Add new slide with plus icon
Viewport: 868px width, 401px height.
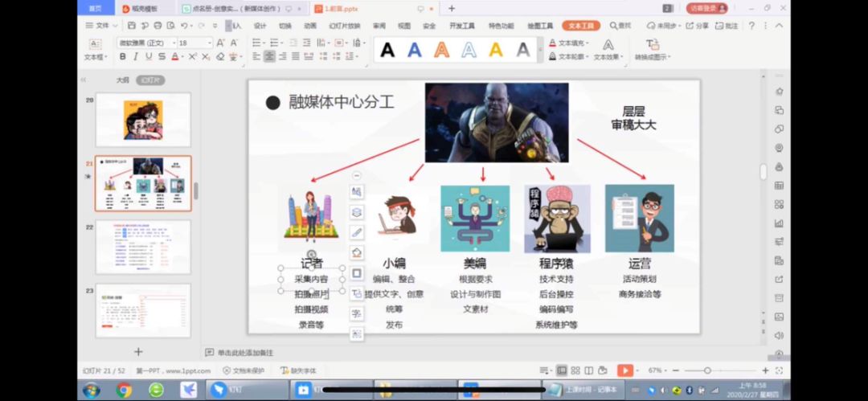click(x=138, y=351)
